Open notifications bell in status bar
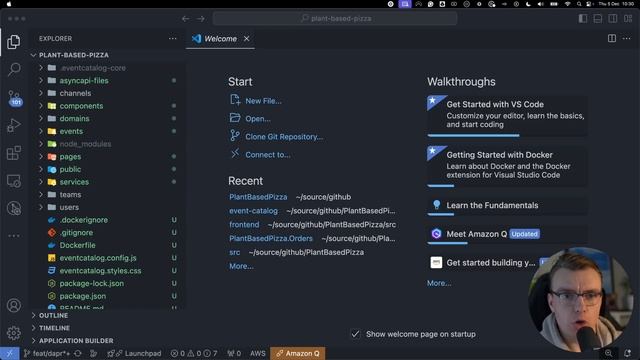Screen dimensions: 640x360 pyautogui.click(x=627, y=353)
